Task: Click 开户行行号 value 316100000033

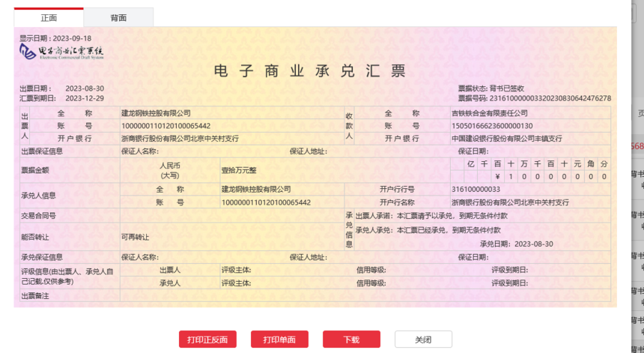Action: (x=476, y=189)
